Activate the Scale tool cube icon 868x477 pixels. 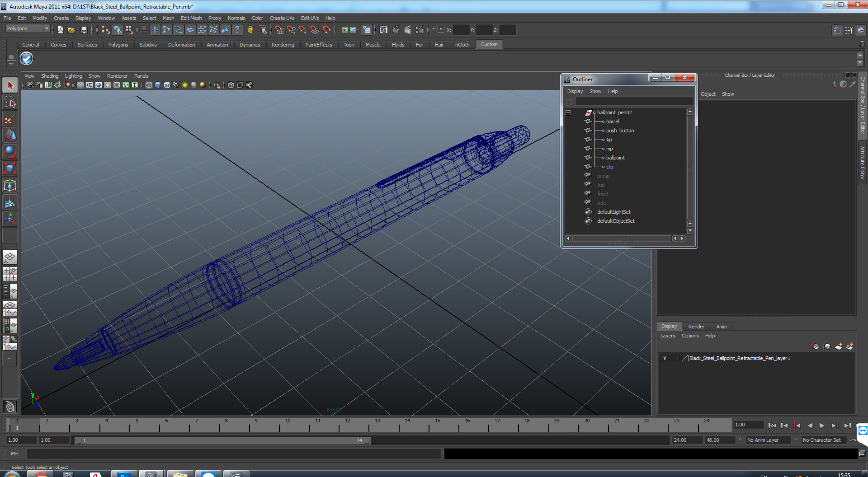(10, 168)
